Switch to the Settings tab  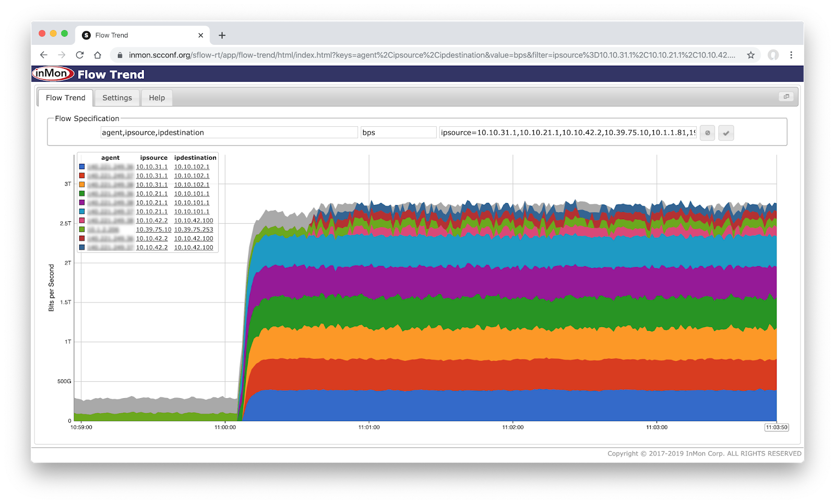coord(117,98)
